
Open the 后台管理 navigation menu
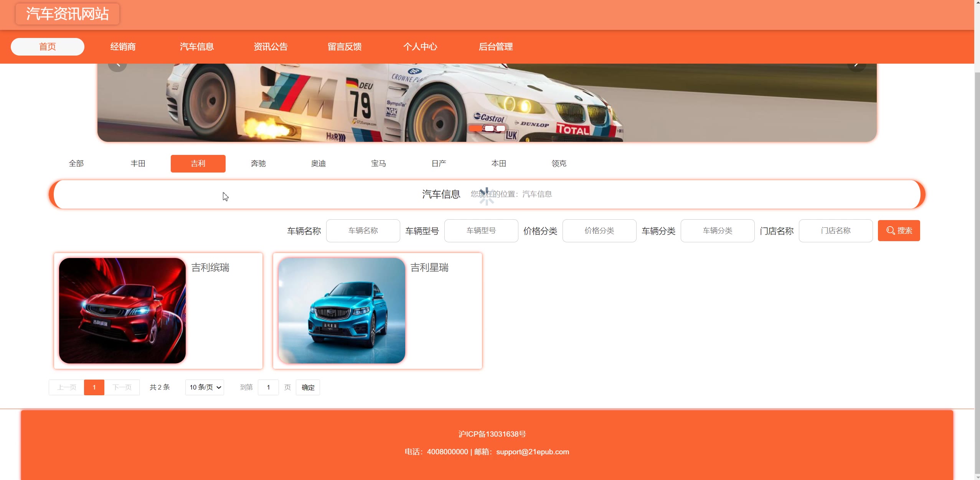[496, 47]
